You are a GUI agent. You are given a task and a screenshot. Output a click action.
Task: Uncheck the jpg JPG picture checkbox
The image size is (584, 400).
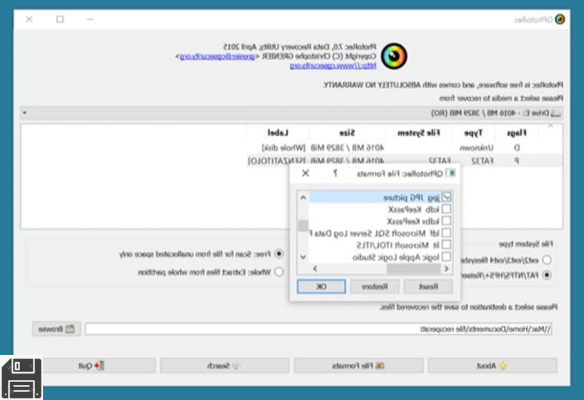pyautogui.click(x=446, y=197)
